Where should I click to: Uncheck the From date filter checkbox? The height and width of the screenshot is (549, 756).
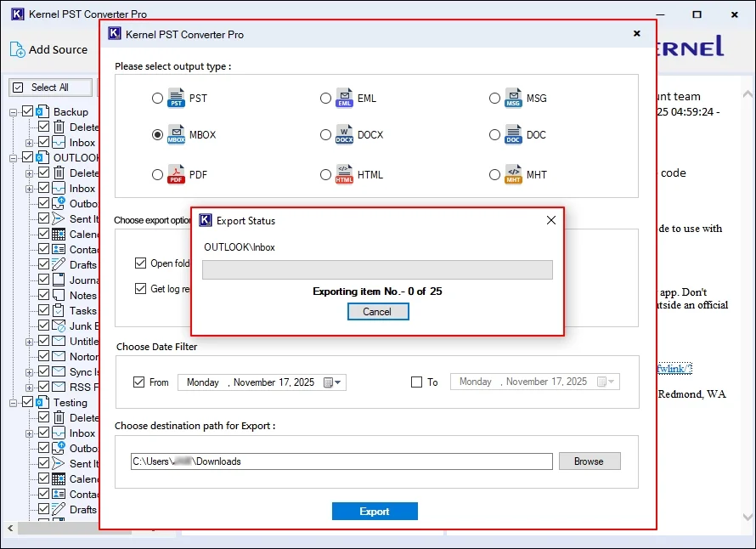pos(140,382)
